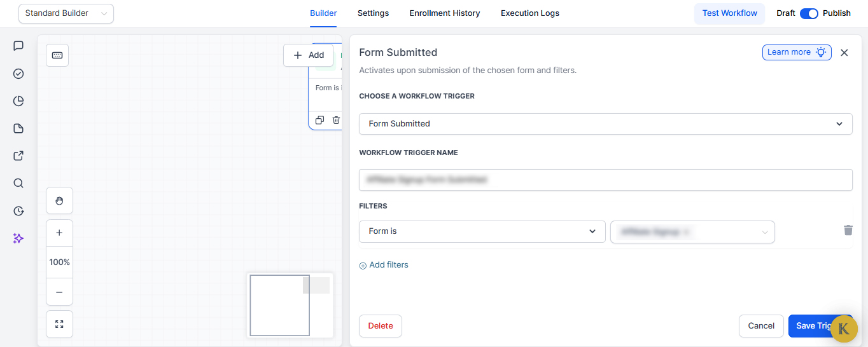Click the fullscreen fit-view icon
This screenshot has width=868, height=347.
point(59,324)
